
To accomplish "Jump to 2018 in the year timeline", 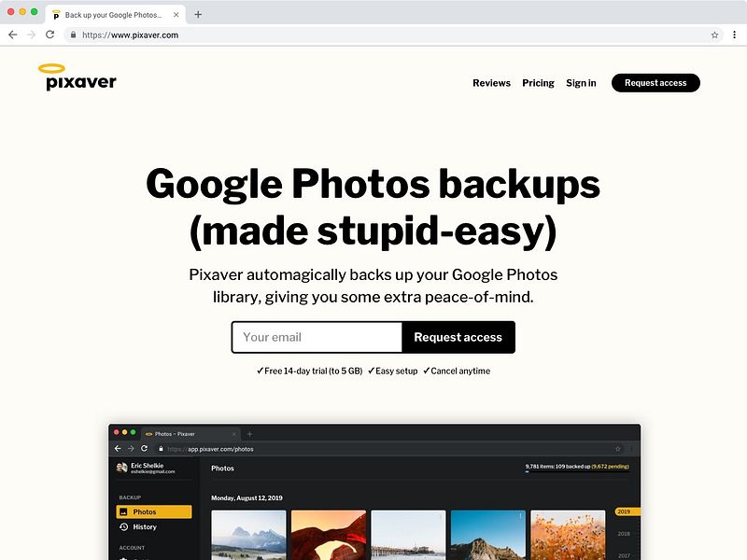I will pyautogui.click(x=624, y=534).
